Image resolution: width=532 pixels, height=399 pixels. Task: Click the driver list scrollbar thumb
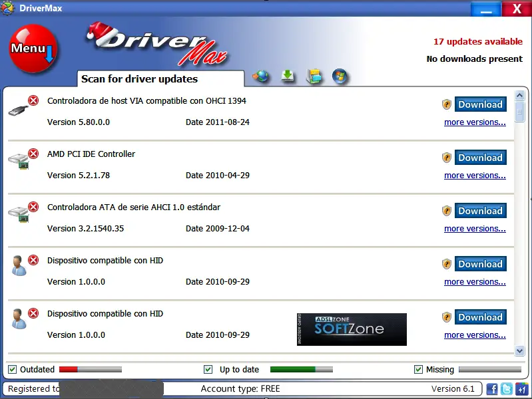point(519,112)
